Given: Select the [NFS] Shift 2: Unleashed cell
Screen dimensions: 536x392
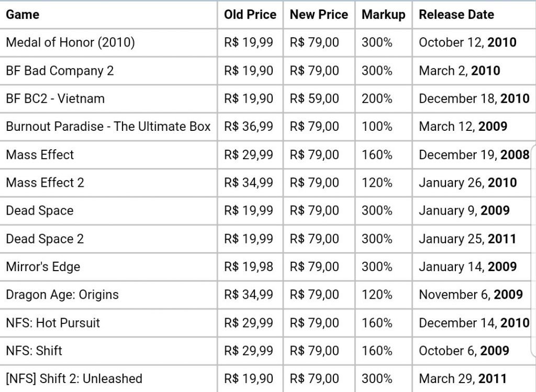Looking at the screenshot, I should [108, 379].
